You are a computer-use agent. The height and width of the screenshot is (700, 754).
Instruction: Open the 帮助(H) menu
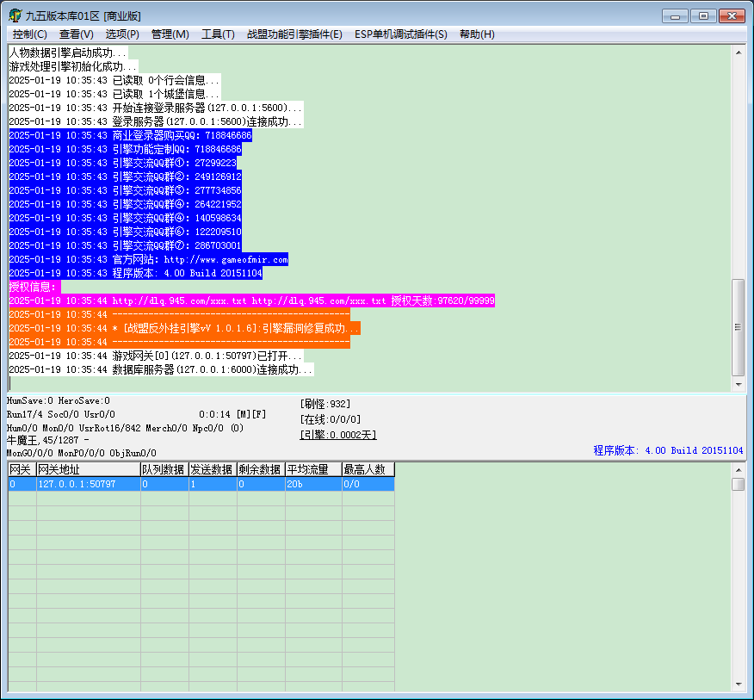pyautogui.click(x=477, y=34)
